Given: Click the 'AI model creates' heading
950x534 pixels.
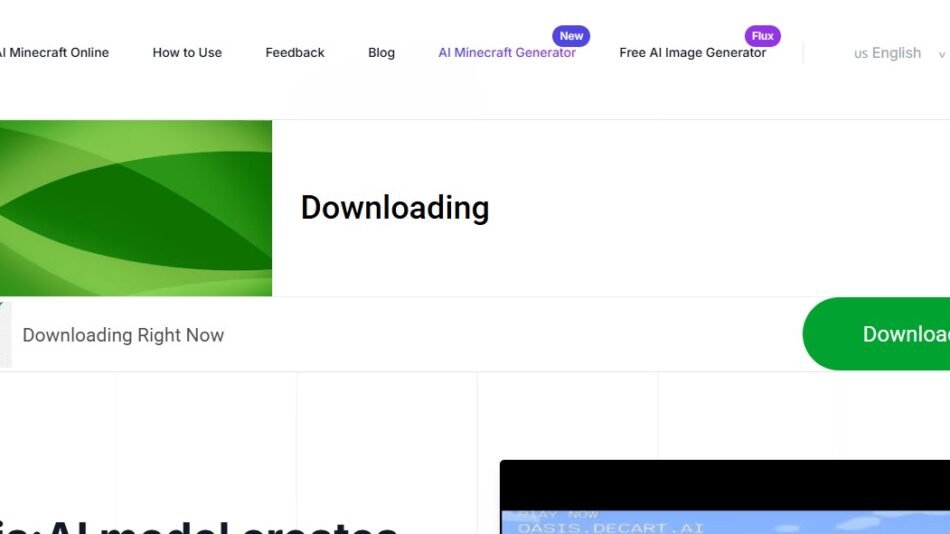Looking at the screenshot, I should click(x=200, y=526).
